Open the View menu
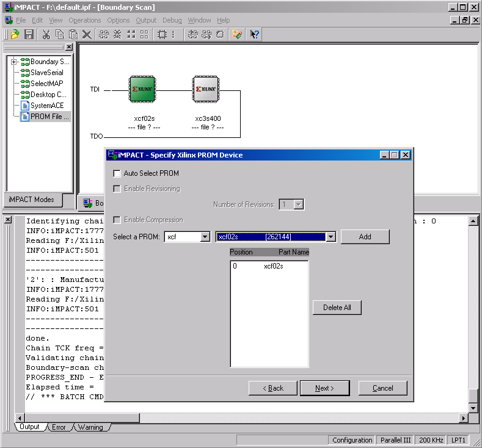Image resolution: width=482 pixels, height=448 pixels. pos(56,20)
